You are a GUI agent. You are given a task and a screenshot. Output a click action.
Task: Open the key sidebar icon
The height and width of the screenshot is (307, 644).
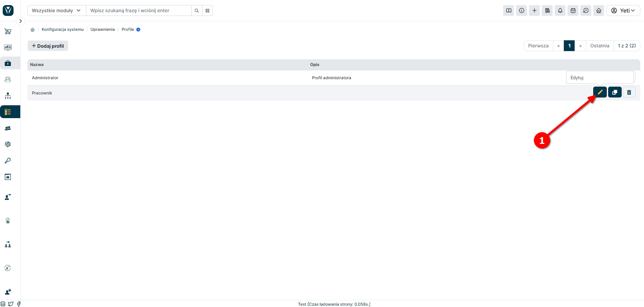pyautogui.click(x=8, y=160)
